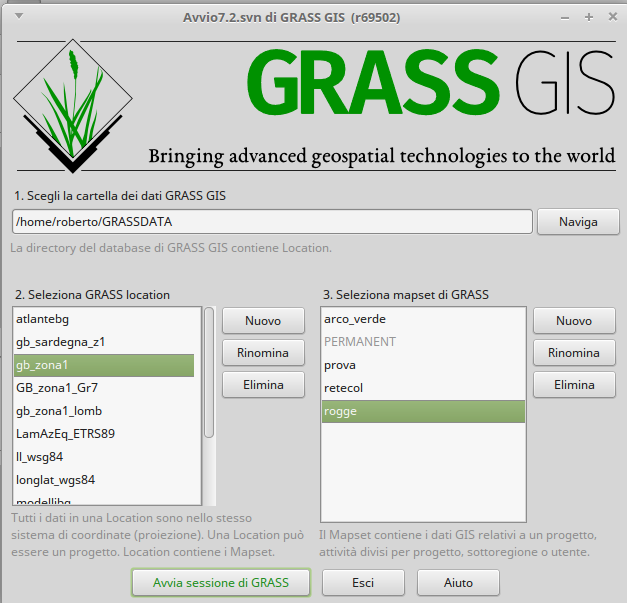This screenshot has width=627, height=603.
Task: Select the ll_wsg84 location
Action: click(104, 457)
